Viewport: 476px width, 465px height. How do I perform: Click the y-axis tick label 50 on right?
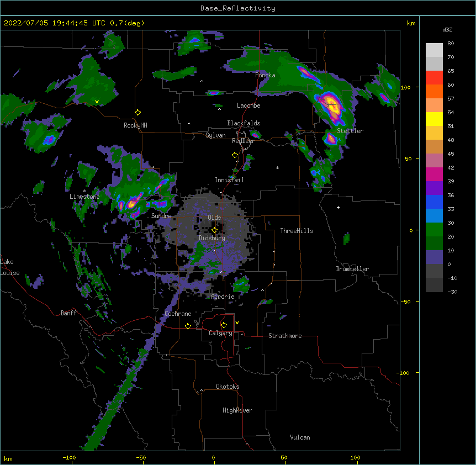click(x=408, y=158)
